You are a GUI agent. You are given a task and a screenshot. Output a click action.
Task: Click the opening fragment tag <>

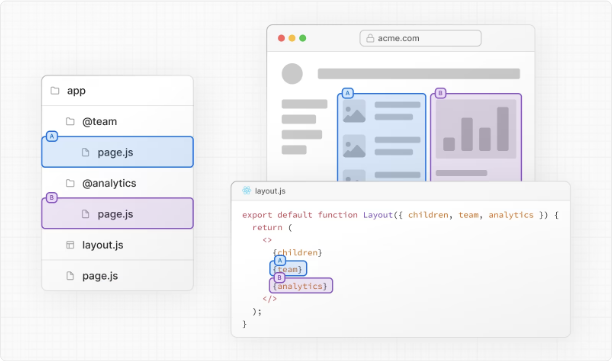tap(267, 240)
